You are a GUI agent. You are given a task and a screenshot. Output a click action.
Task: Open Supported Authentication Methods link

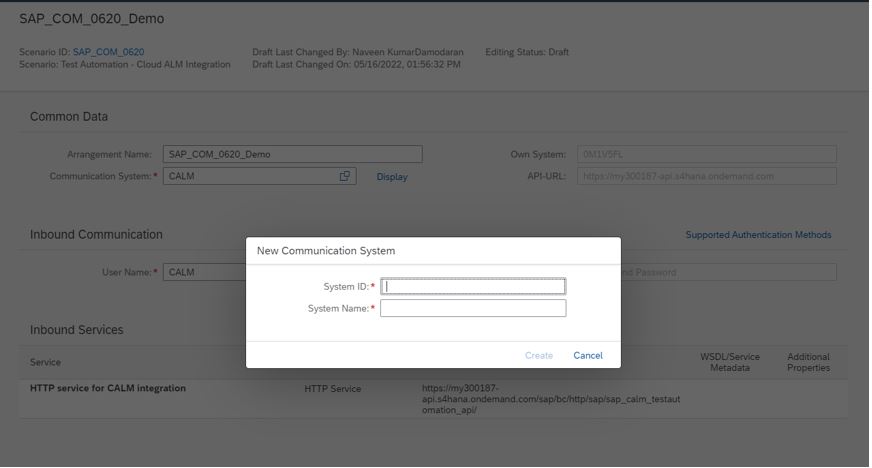tap(759, 235)
